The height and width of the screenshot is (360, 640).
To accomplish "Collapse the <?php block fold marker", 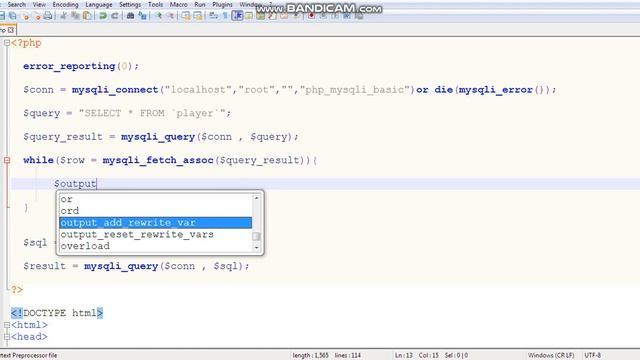I will 7,42.
